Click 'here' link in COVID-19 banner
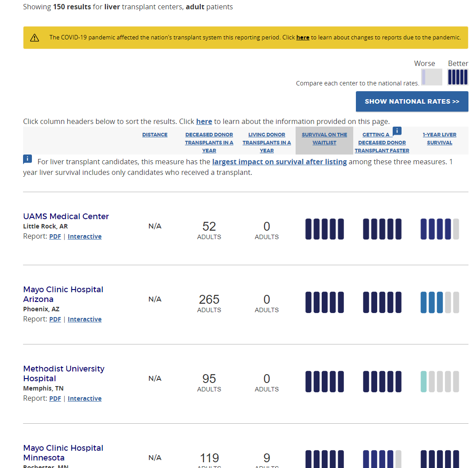The width and height of the screenshot is (476, 468). pos(303,37)
